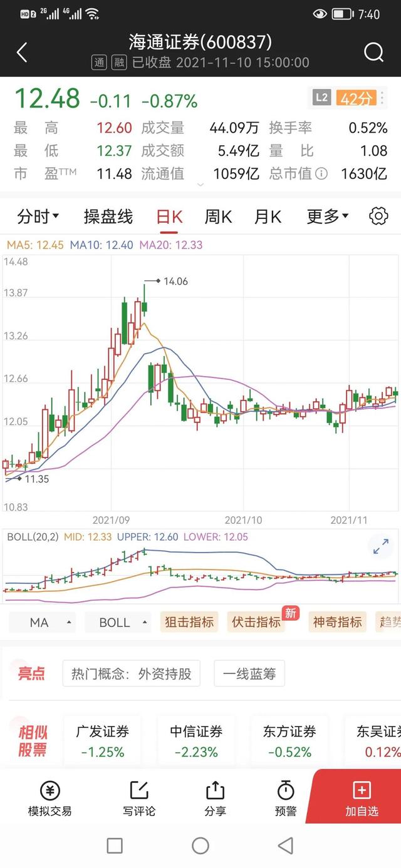Open the 分时 dropdown tab
This screenshot has height=868, width=401.
38,217
